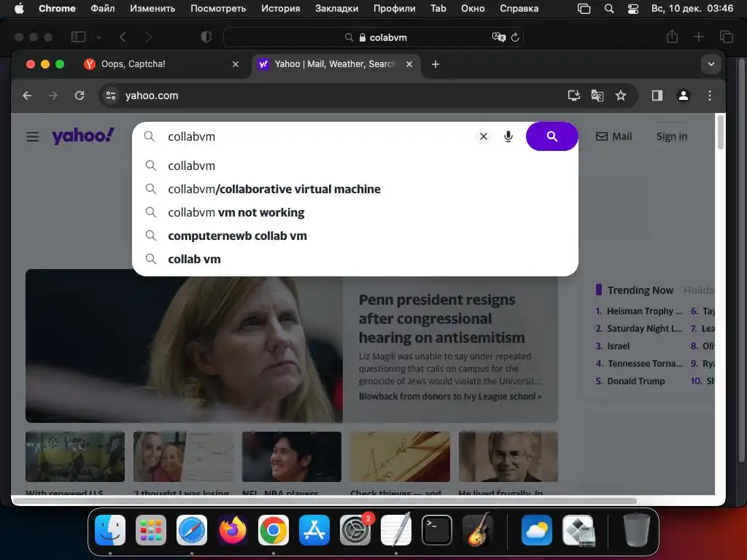This screenshot has height=560, width=747.
Task: Switch to the Oops, Captcha! tab
Action: point(160,64)
